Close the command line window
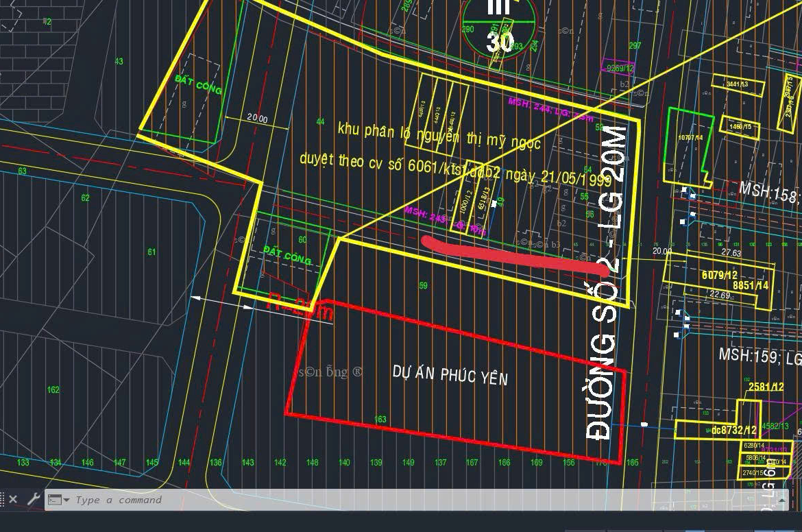The image size is (802, 532). (12, 500)
